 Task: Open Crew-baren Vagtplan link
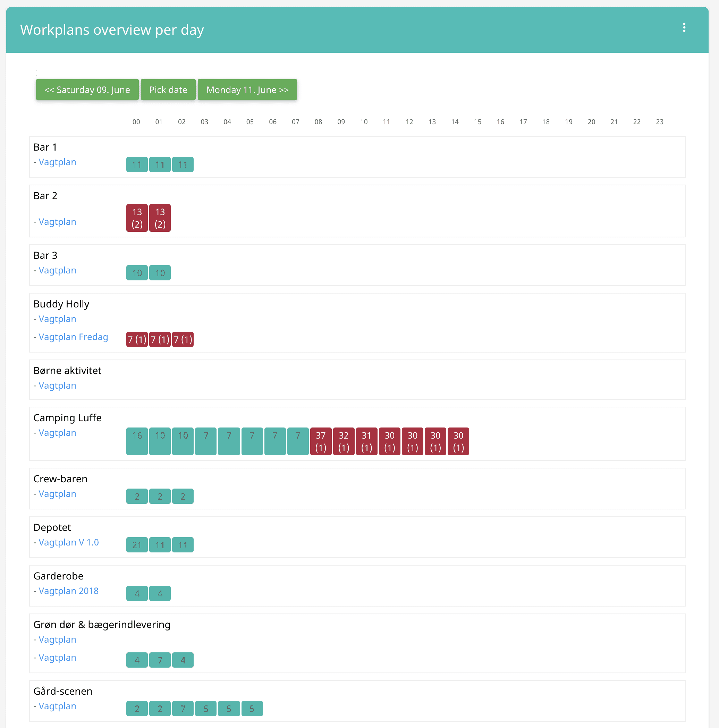pyautogui.click(x=57, y=494)
